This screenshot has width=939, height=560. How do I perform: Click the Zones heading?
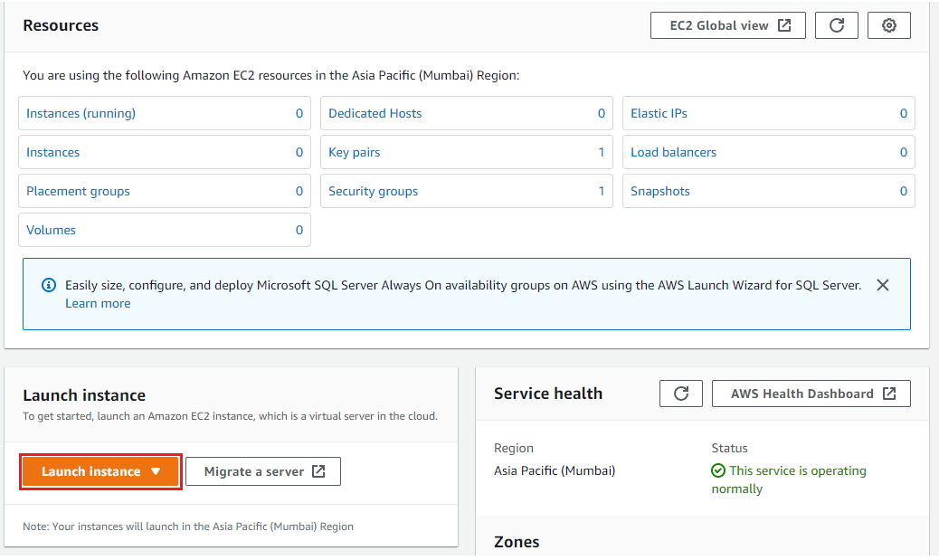[517, 542]
